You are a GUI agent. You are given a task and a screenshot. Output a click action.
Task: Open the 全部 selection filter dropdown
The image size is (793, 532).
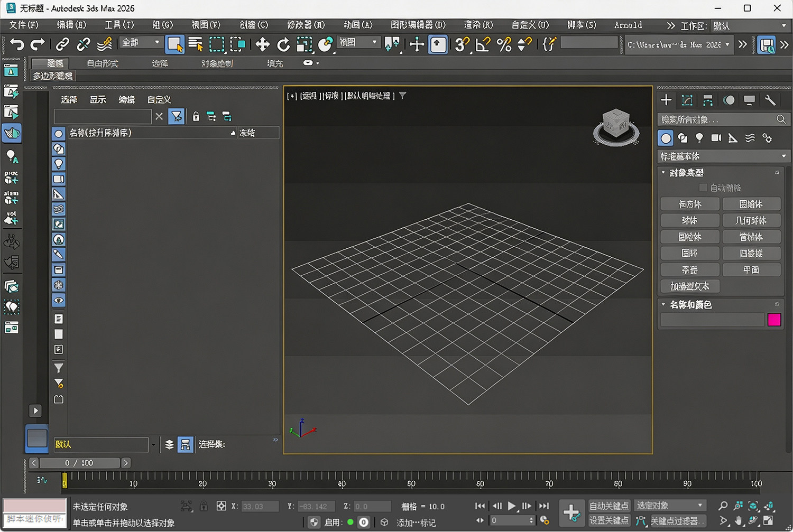141,42
